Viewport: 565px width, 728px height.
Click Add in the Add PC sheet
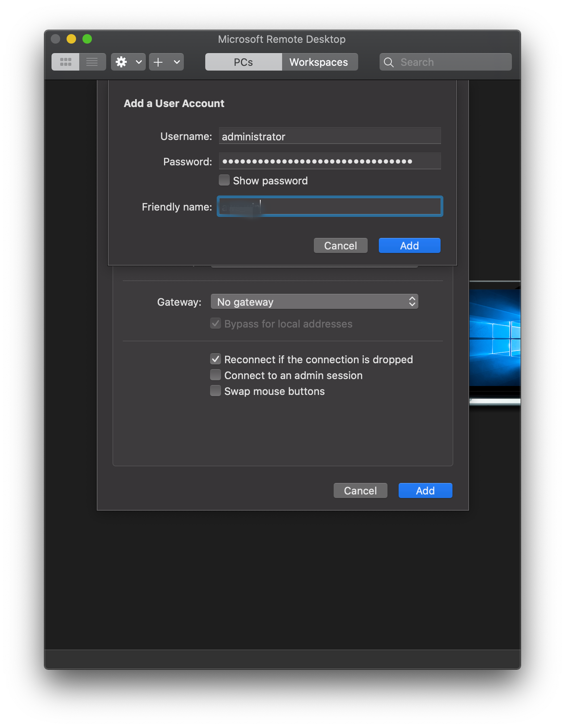click(x=425, y=491)
